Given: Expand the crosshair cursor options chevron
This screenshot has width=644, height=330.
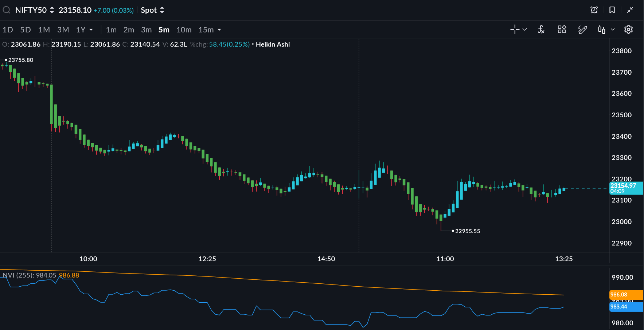Looking at the screenshot, I should (525, 30).
